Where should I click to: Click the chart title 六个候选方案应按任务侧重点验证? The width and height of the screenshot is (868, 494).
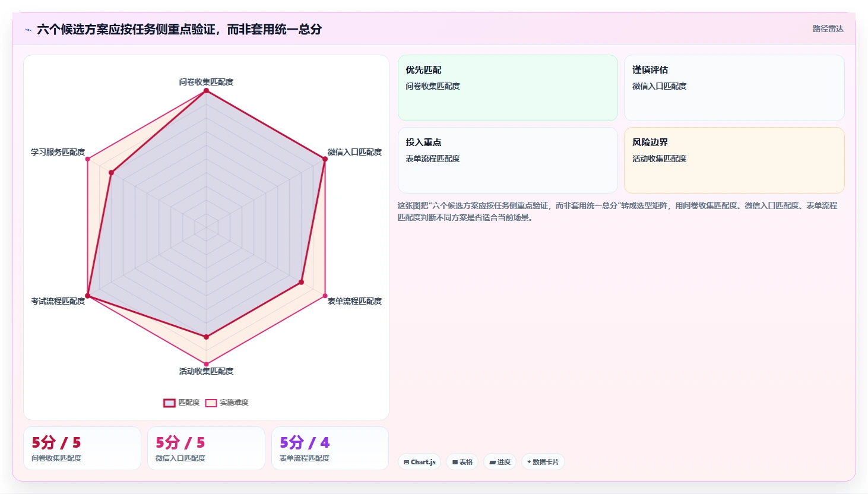179,29
